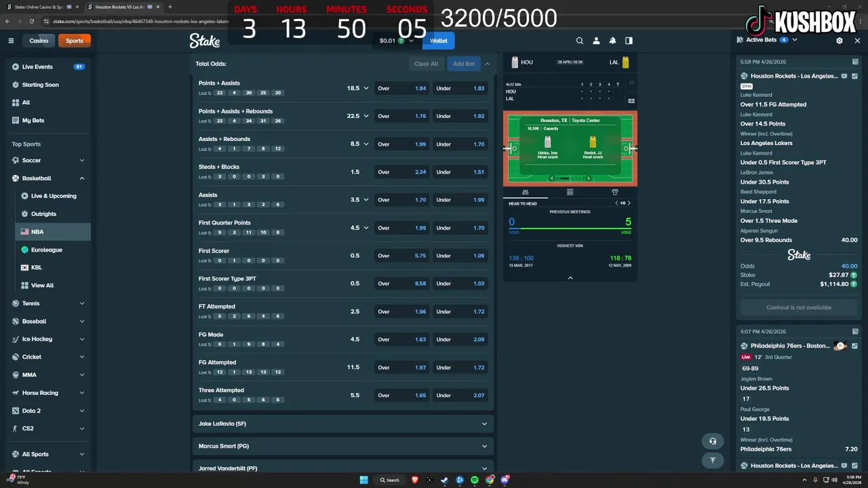This screenshot has width=868, height=488.
Task: Open Spotify from the taskbar
Action: tap(475, 480)
